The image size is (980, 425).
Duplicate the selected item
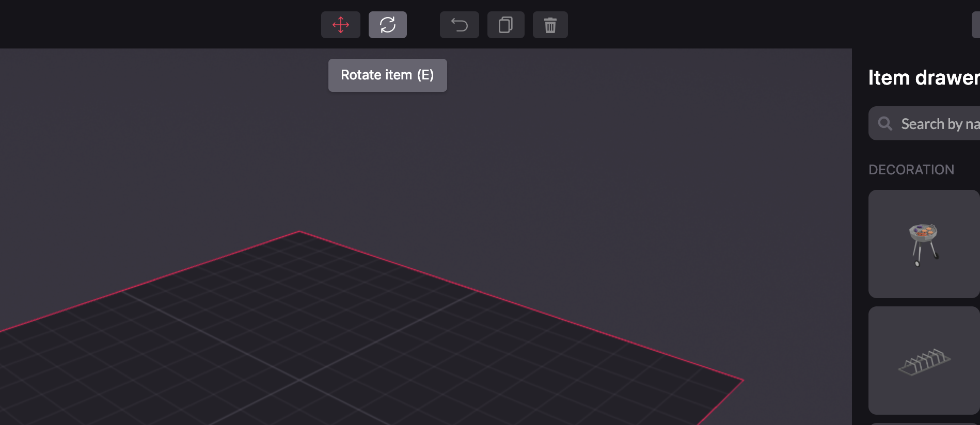(x=506, y=25)
